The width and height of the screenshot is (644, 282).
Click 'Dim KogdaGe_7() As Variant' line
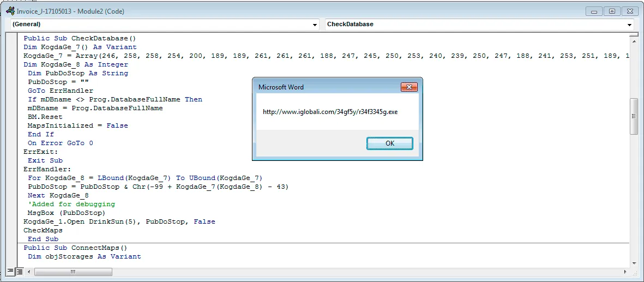(x=80, y=47)
